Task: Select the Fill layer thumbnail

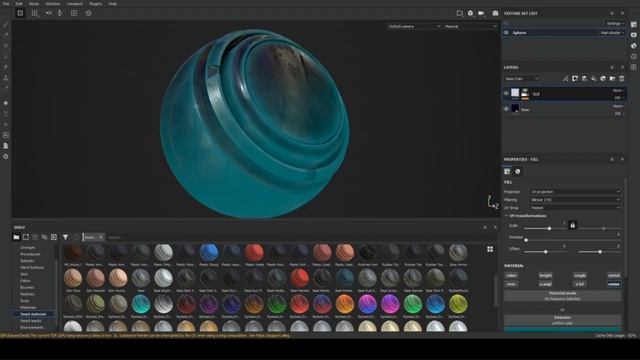Action: (x=515, y=93)
